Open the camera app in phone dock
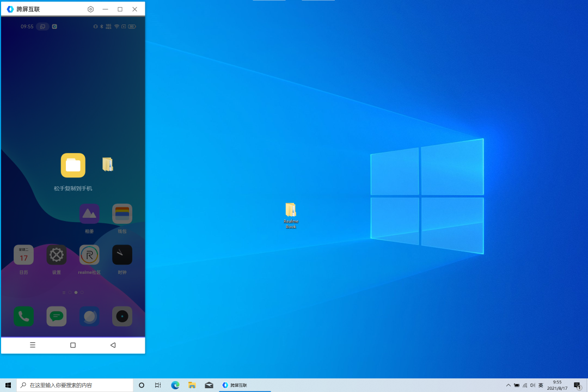The height and width of the screenshot is (392, 588). pyautogui.click(x=122, y=316)
